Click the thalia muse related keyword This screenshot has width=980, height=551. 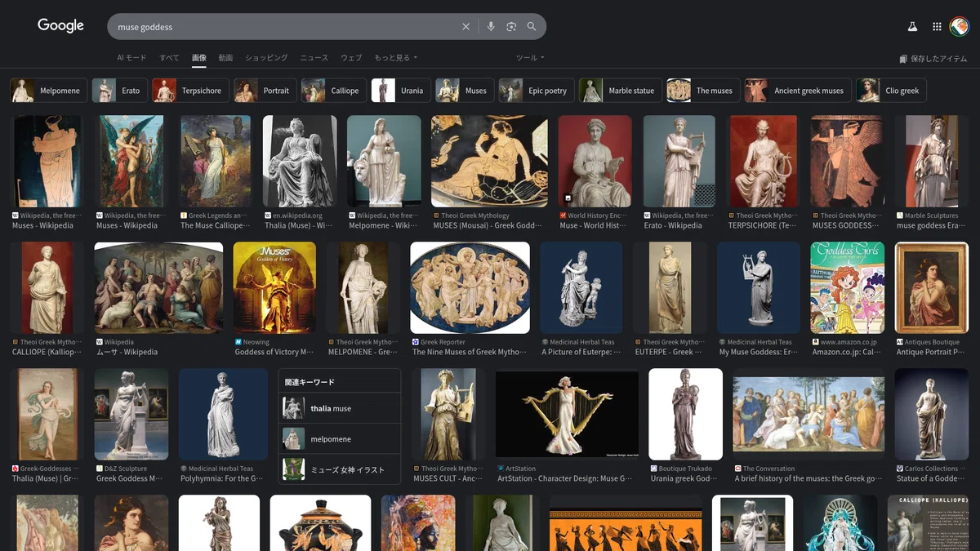pos(340,408)
